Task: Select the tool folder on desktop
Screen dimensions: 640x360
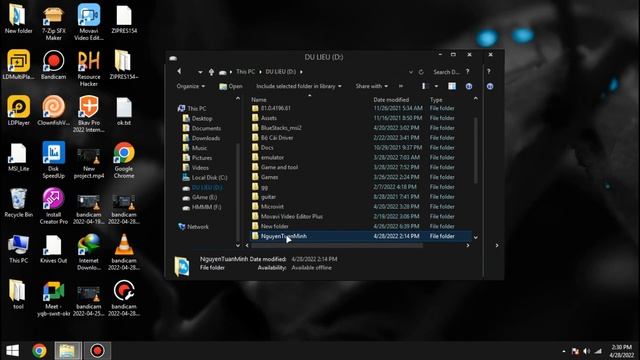Action: (18, 295)
